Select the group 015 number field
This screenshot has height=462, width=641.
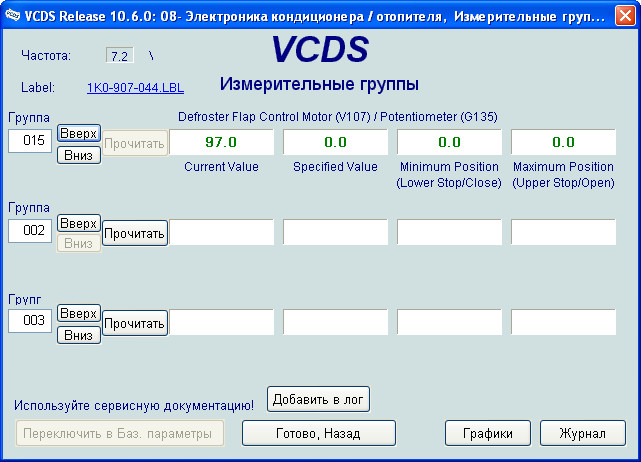[x=30, y=142]
